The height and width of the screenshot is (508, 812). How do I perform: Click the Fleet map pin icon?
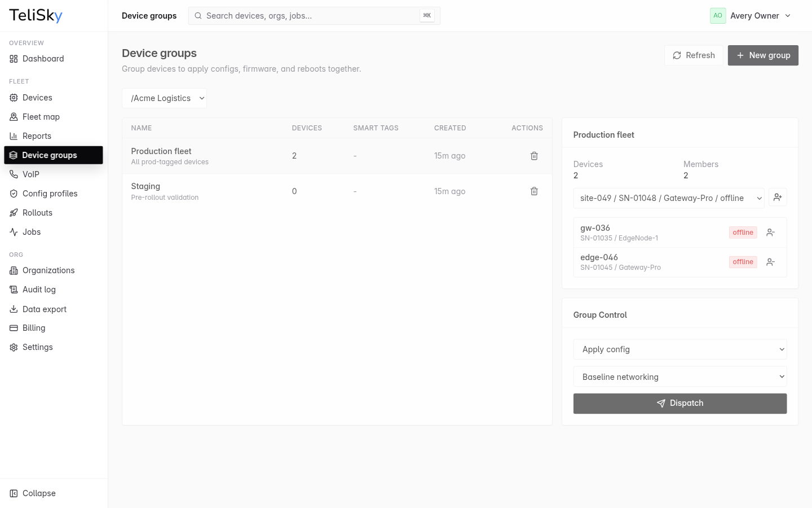click(x=14, y=117)
